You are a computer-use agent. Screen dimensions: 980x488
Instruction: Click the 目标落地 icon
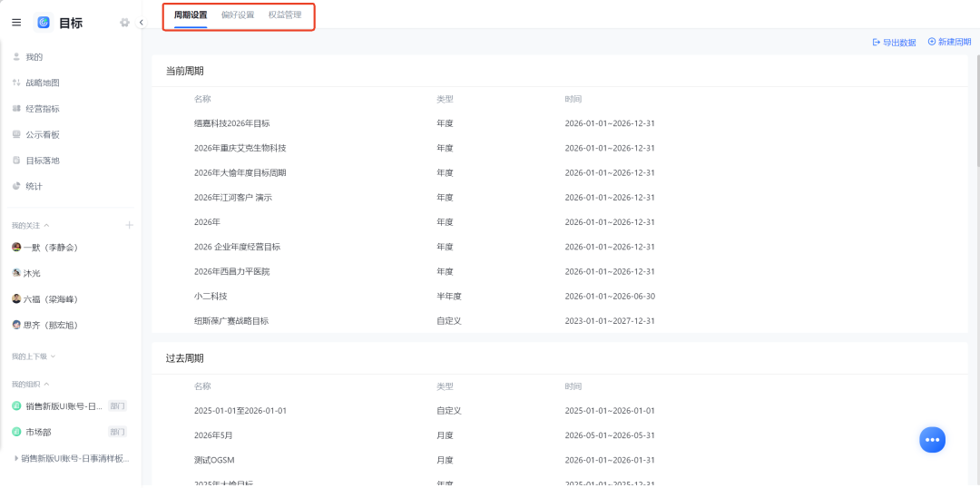[x=16, y=161]
